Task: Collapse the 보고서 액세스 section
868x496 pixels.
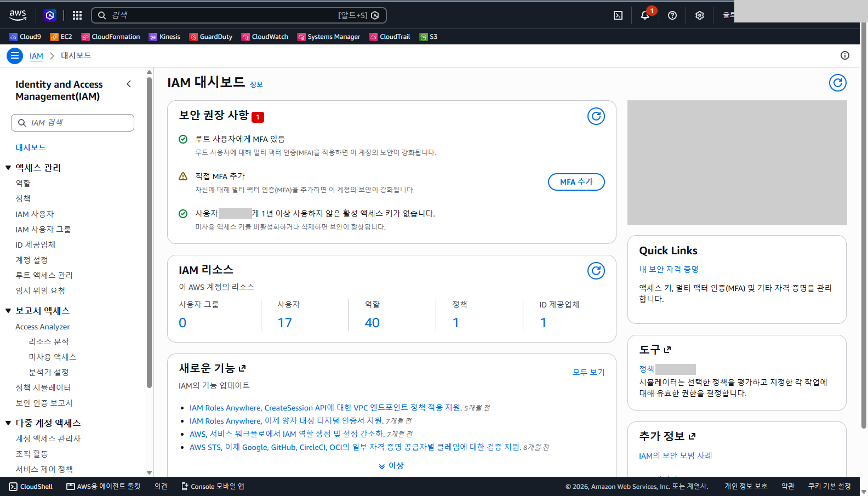Action: pyautogui.click(x=8, y=311)
